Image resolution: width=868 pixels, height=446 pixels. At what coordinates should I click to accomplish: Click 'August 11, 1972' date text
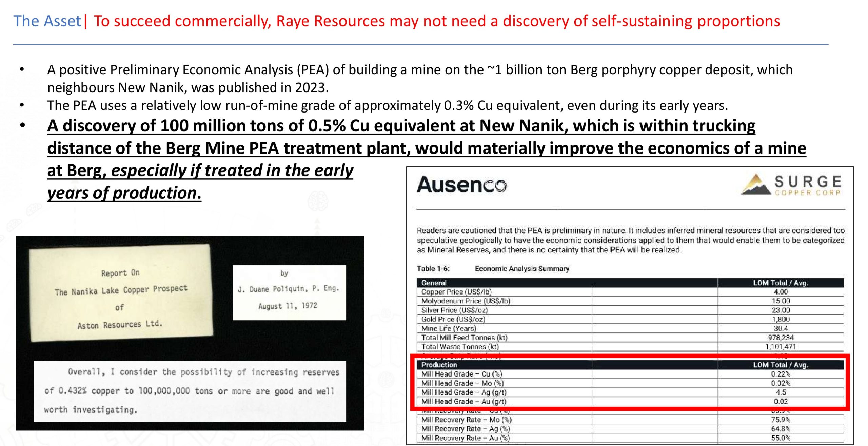tap(288, 306)
